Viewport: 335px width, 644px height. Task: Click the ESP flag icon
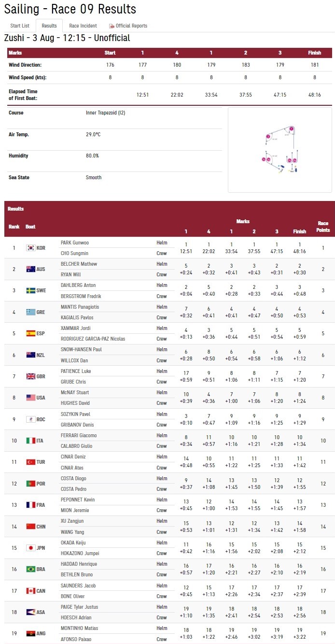(x=31, y=333)
